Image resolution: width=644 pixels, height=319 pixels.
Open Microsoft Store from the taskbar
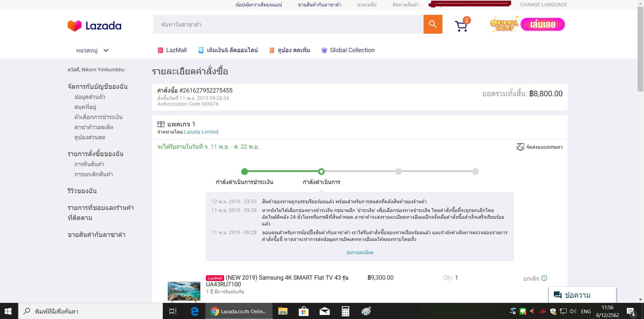pos(303,311)
